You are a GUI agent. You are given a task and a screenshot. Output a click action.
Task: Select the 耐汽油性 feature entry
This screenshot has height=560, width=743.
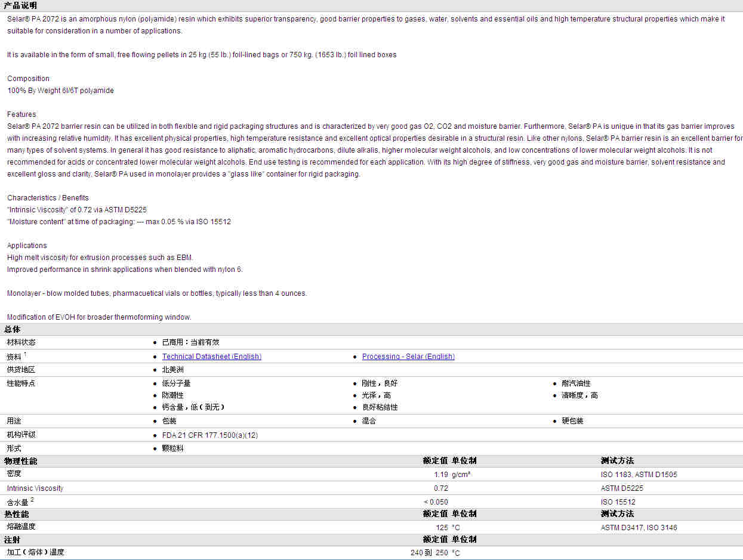click(x=576, y=383)
